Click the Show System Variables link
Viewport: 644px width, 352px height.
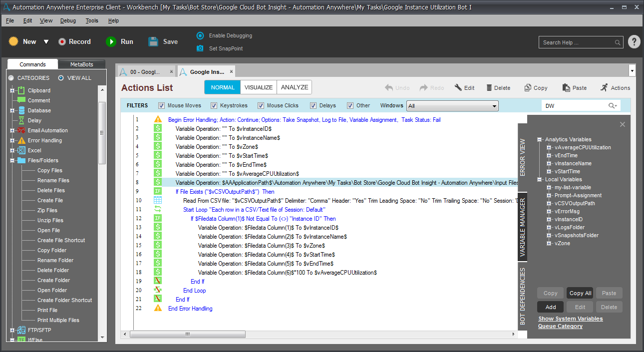pos(570,319)
